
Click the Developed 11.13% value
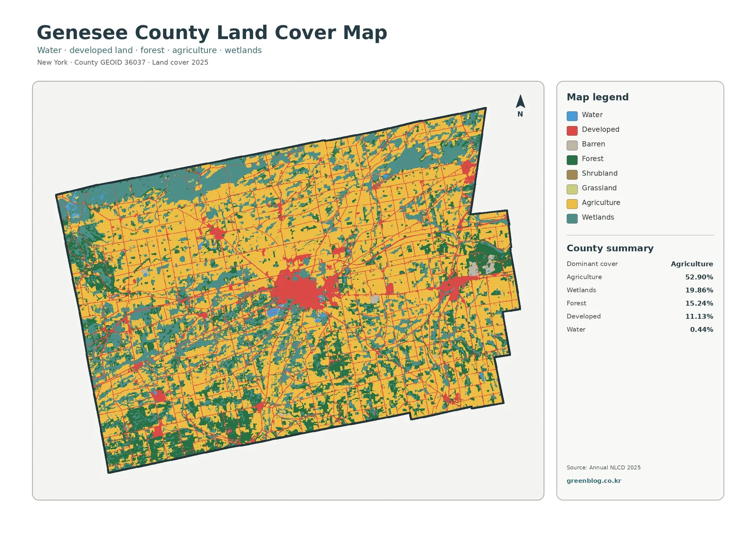[699, 316]
